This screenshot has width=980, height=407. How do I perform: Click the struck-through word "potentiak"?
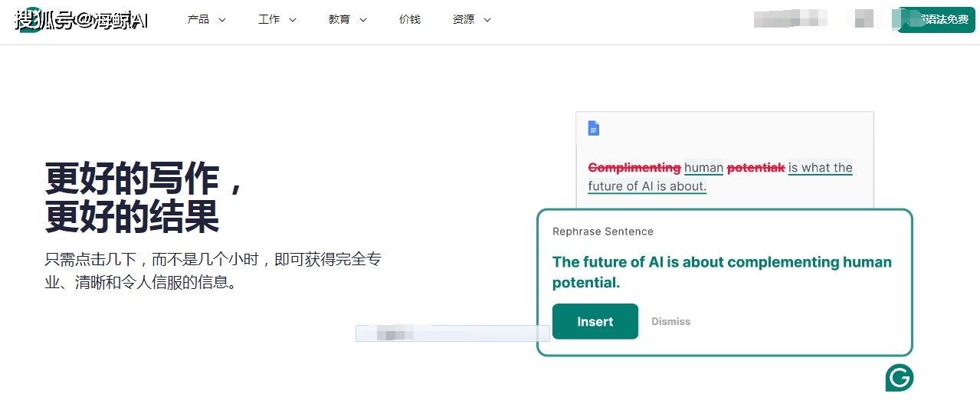coord(755,168)
